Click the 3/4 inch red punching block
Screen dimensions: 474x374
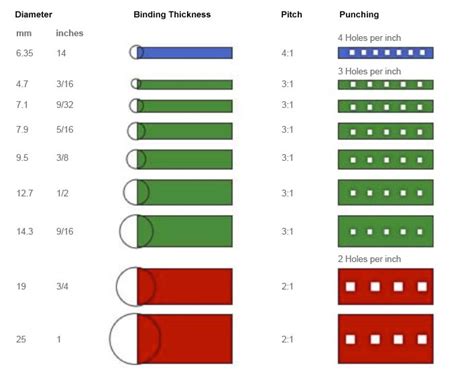point(386,287)
